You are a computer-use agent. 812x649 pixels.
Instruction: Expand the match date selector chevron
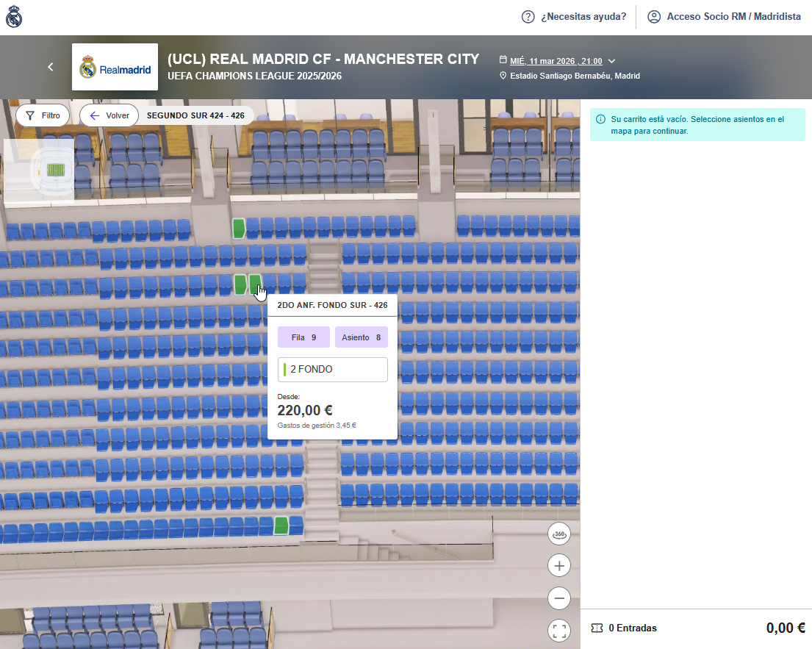612,61
